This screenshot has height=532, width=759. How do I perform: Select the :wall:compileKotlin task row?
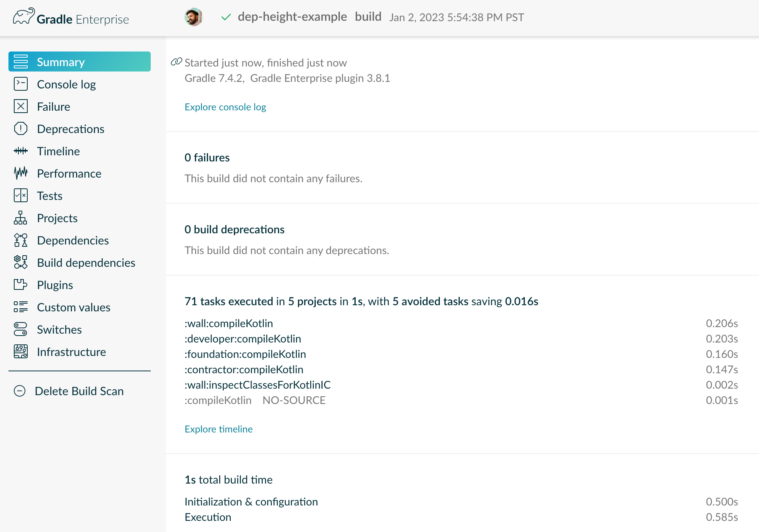[229, 323]
